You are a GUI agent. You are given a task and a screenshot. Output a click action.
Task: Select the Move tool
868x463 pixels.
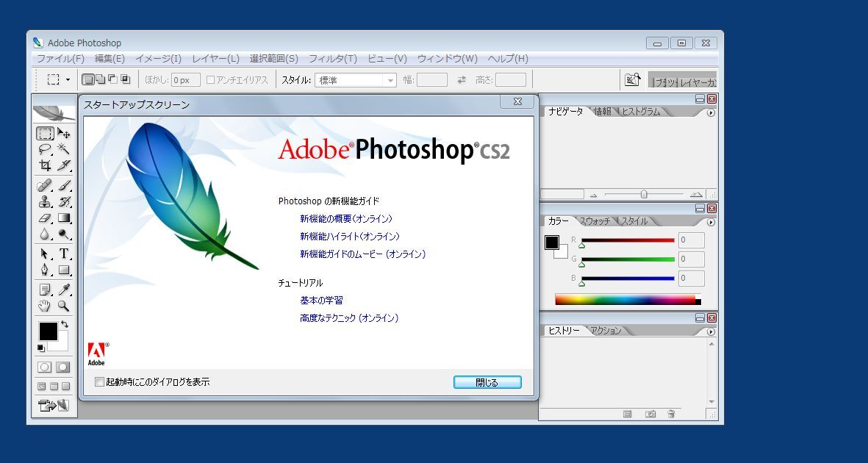[x=64, y=134]
